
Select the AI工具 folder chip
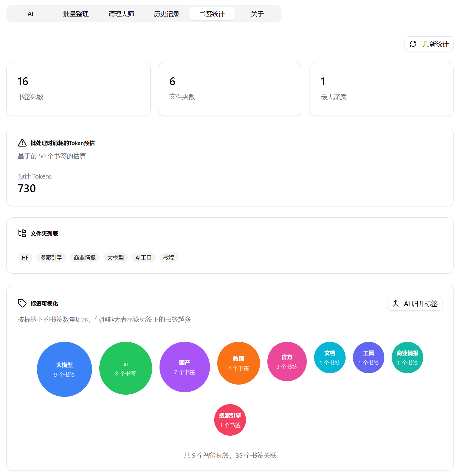click(144, 258)
